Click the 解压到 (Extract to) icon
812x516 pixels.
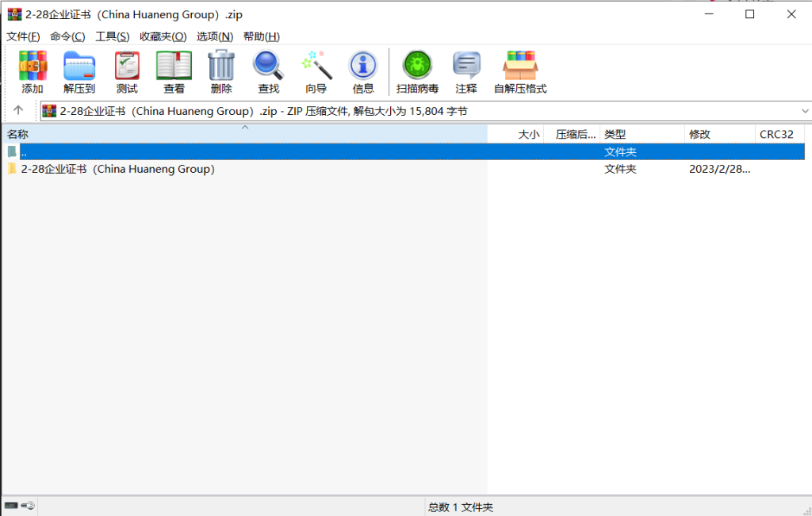point(79,71)
